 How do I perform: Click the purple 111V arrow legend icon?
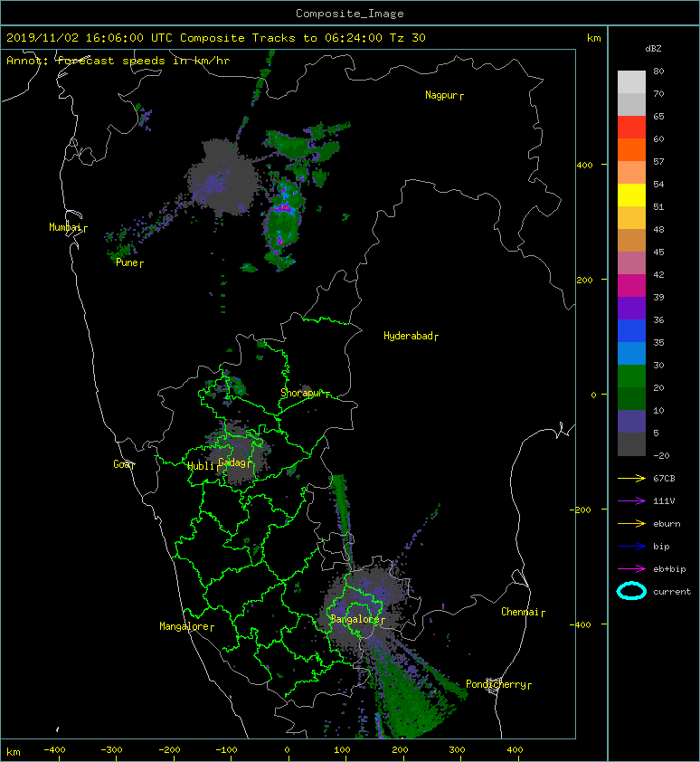coord(631,501)
